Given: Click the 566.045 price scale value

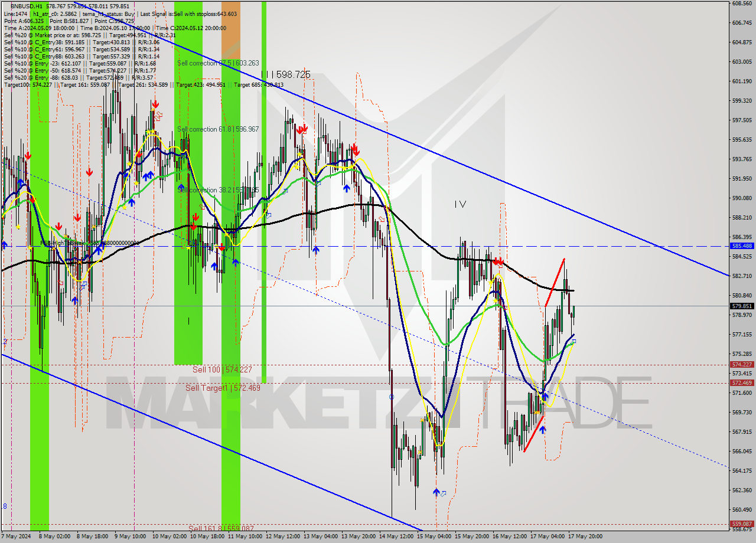Looking at the screenshot, I should click(741, 451).
